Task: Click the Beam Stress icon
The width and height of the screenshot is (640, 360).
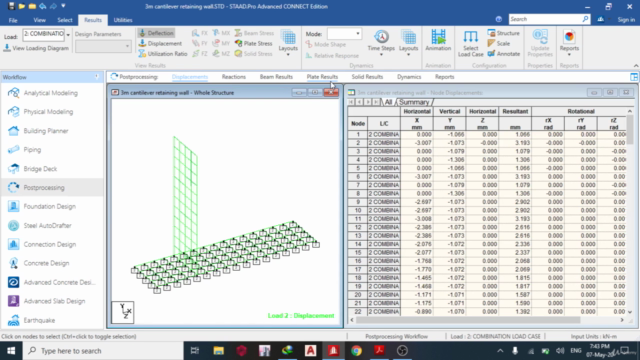Action: click(238, 33)
